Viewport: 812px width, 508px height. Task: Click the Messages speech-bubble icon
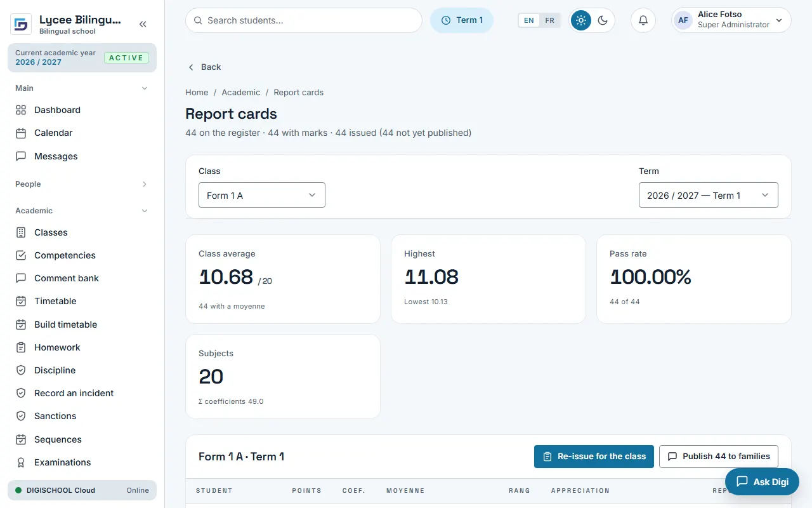pos(21,156)
